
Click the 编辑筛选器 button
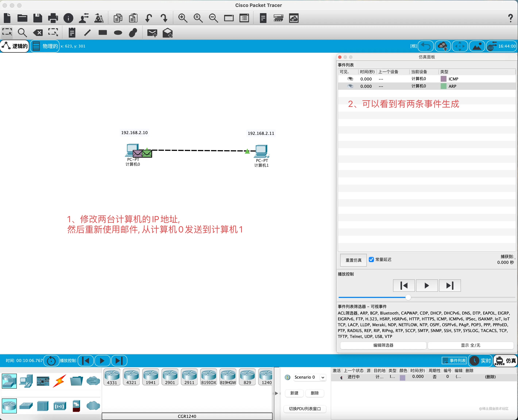click(x=383, y=345)
